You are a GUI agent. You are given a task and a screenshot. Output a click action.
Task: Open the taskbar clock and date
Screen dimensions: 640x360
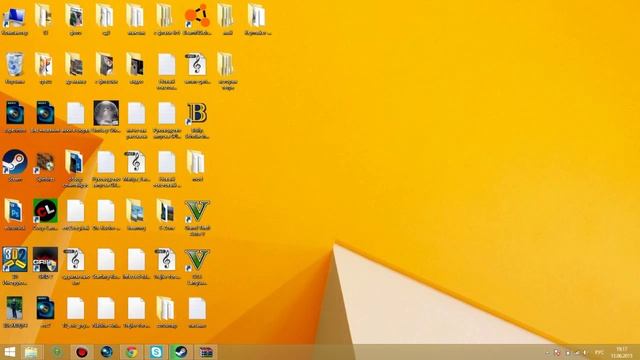621,352
